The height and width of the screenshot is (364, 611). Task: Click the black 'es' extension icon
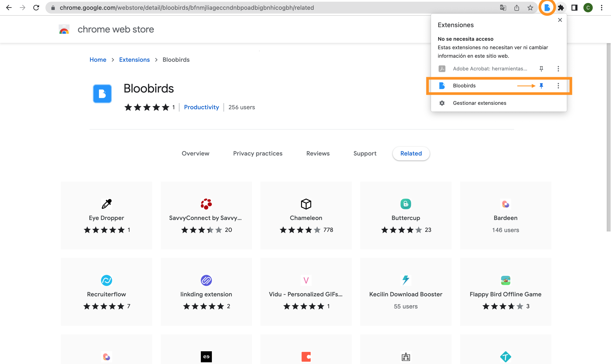206,357
